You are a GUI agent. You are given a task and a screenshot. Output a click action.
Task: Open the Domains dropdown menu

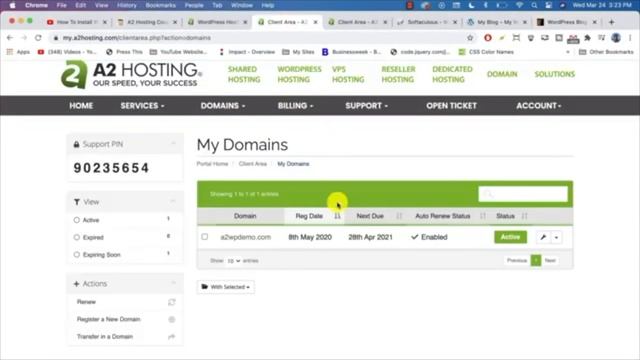[223, 106]
